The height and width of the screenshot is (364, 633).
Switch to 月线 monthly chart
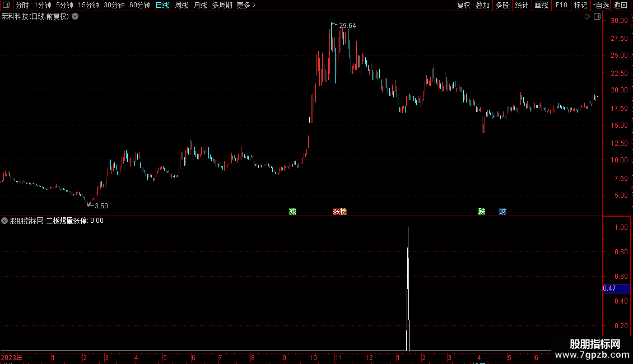200,5
